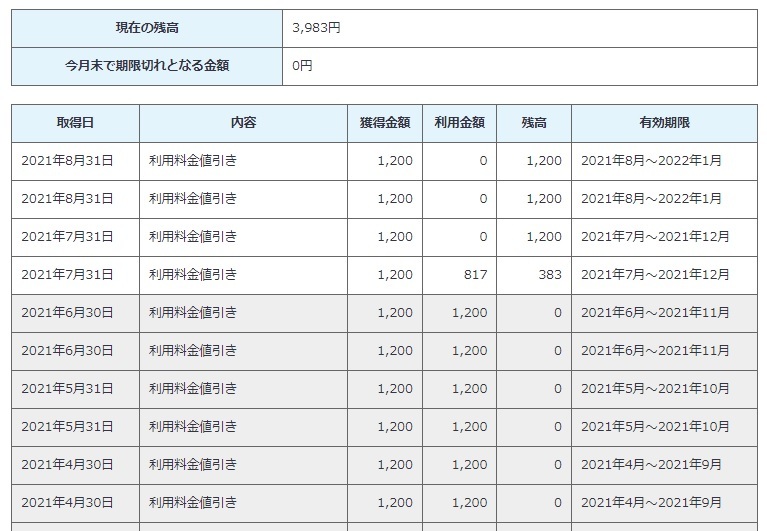Select the 内容 column header

243,123
